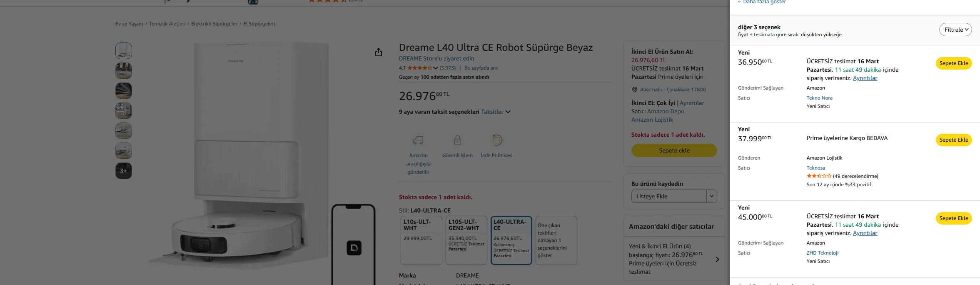Select the first product thumbnail image
This screenshot has width=980, height=285.
pos(124,51)
